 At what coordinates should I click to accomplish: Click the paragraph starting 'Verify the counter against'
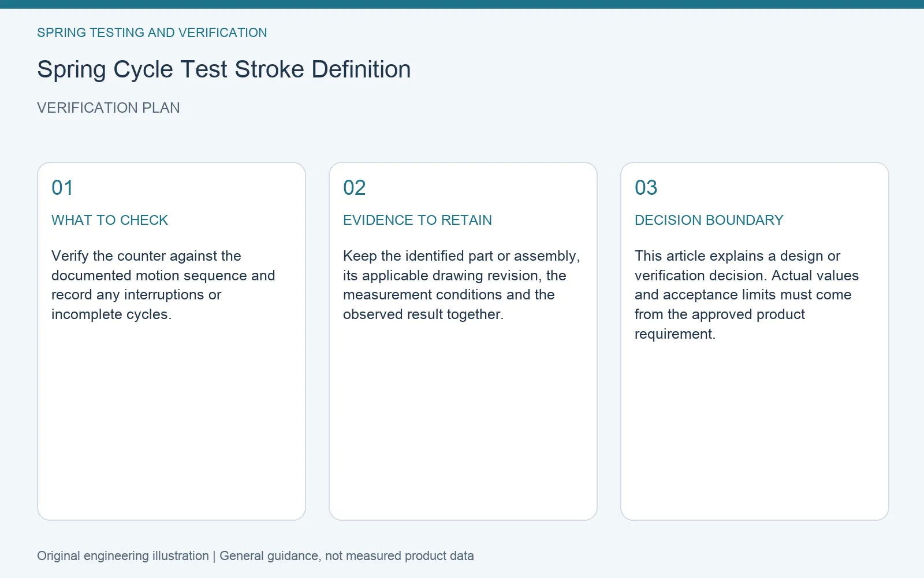163,285
